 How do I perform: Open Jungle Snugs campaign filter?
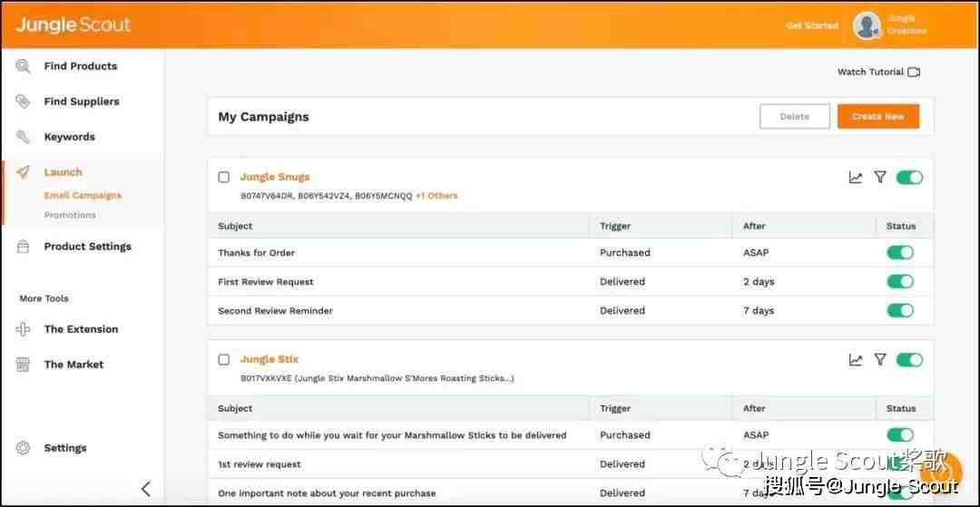[x=880, y=178]
